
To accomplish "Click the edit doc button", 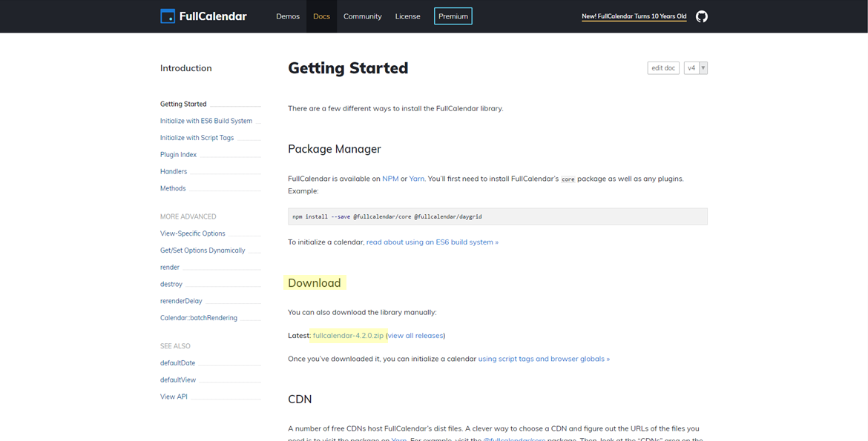I will [663, 68].
